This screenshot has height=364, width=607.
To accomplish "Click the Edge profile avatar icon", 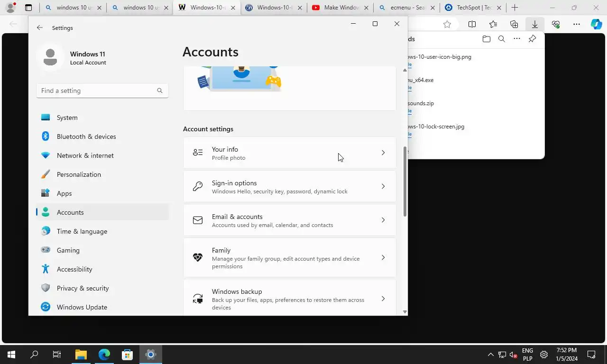I will tap(10, 7).
